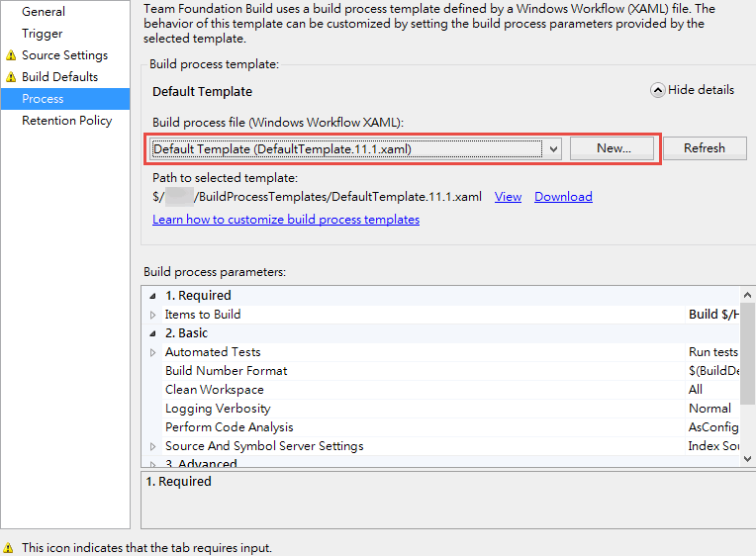Click the Build Defaults warning icon

(x=11, y=77)
